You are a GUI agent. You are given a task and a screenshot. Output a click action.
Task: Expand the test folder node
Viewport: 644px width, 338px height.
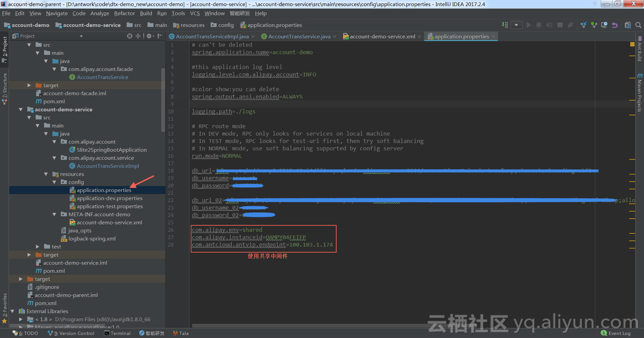[38, 247]
